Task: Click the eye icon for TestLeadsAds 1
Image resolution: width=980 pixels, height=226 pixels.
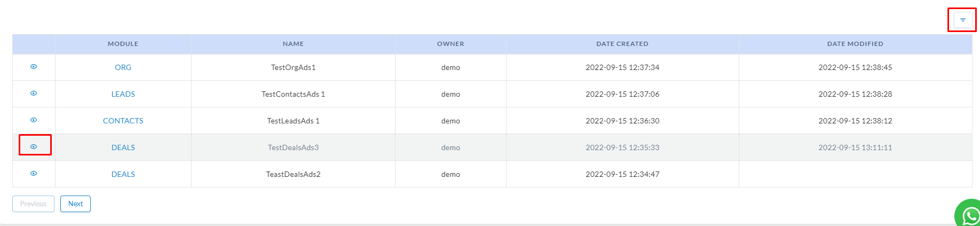Action: 34,120
